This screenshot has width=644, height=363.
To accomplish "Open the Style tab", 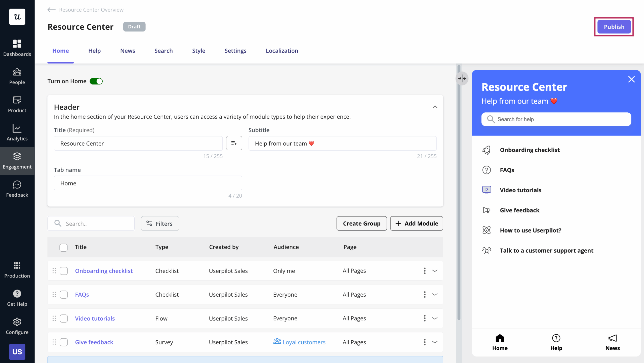I will pyautogui.click(x=198, y=51).
